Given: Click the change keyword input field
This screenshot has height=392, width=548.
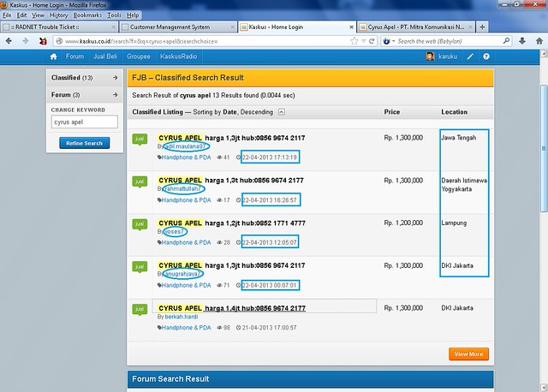Looking at the screenshot, I should (84, 122).
